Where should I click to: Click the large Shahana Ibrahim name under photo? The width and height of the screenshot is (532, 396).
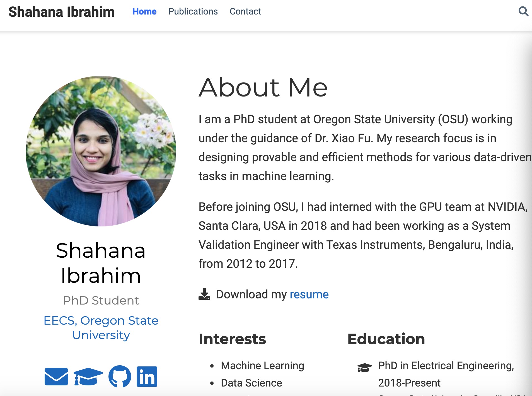101,263
